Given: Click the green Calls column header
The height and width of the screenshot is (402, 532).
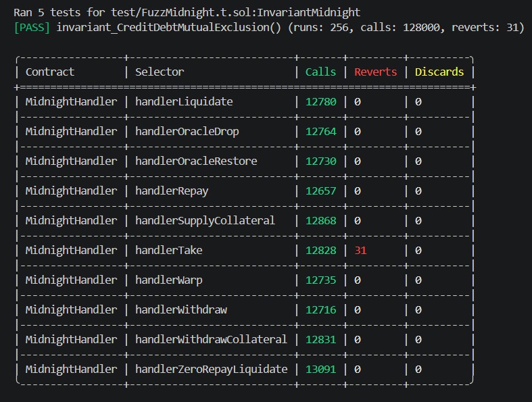Looking at the screenshot, I should pyautogui.click(x=320, y=72).
